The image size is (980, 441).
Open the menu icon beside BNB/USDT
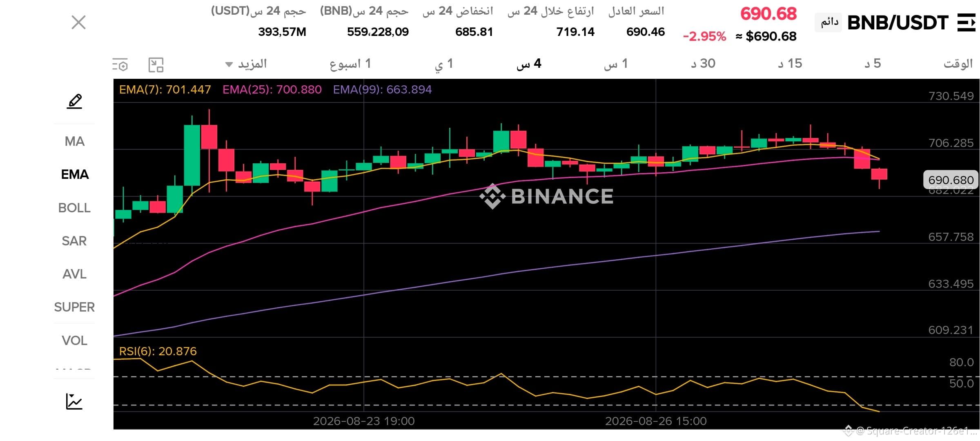click(x=966, y=22)
